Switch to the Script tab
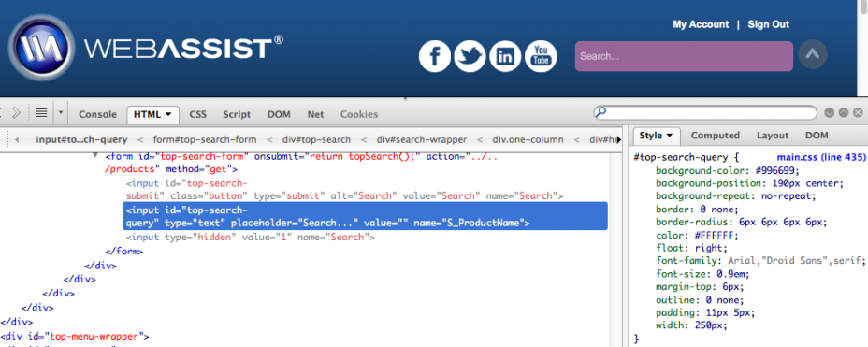The height and width of the screenshot is (347, 868). click(237, 114)
